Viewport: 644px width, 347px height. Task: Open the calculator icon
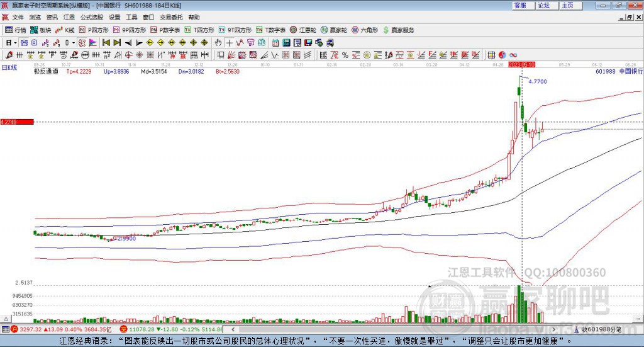pos(286,43)
